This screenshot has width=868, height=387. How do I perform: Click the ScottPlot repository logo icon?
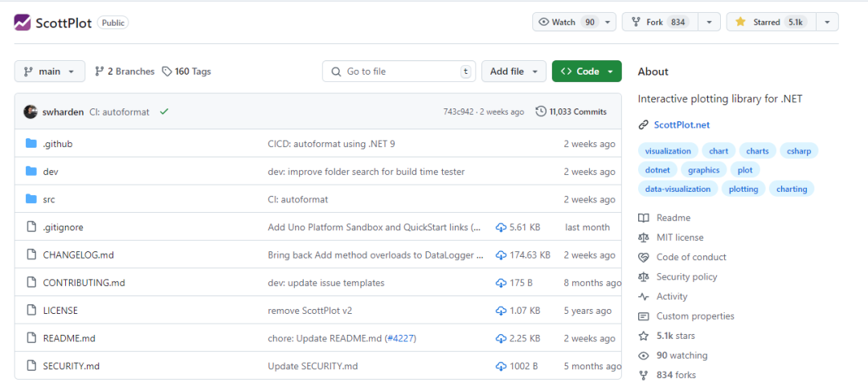(23, 22)
